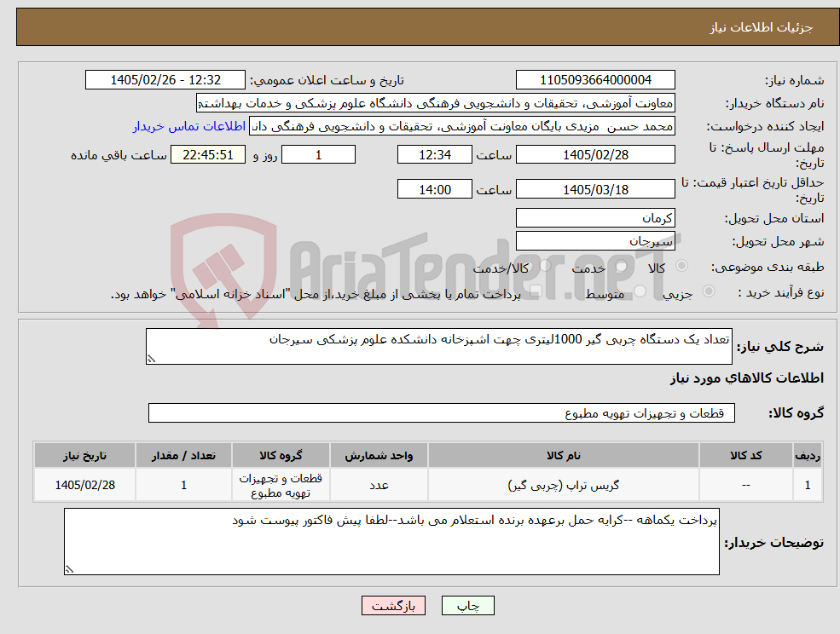Screen dimensions: 840x634
Task: Click the نام کالا column header
Action: click(x=563, y=455)
